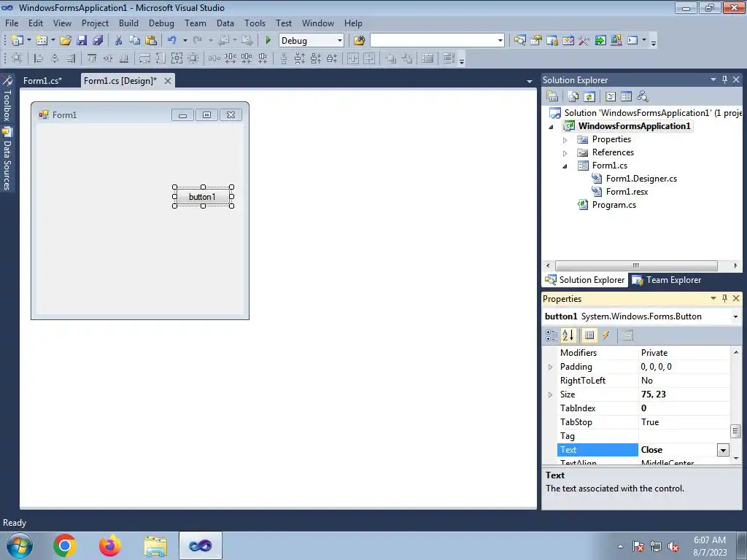Image resolution: width=747 pixels, height=560 pixels.
Task: Open File Explorer from the taskbar
Action: click(x=155, y=545)
